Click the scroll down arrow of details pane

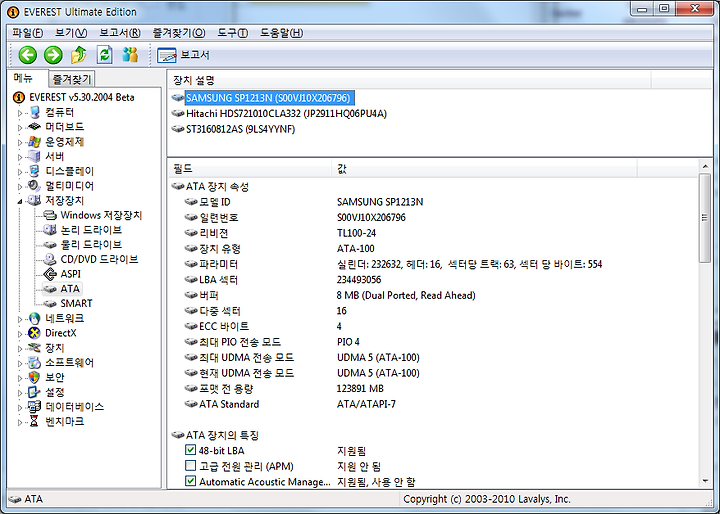pyautogui.click(x=705, y=481)
